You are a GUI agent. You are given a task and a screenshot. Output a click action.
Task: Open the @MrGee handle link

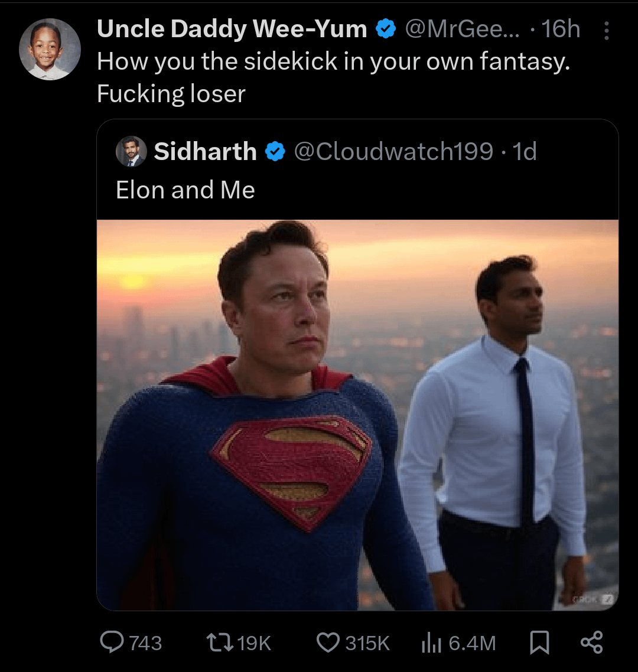coord(462,29)
